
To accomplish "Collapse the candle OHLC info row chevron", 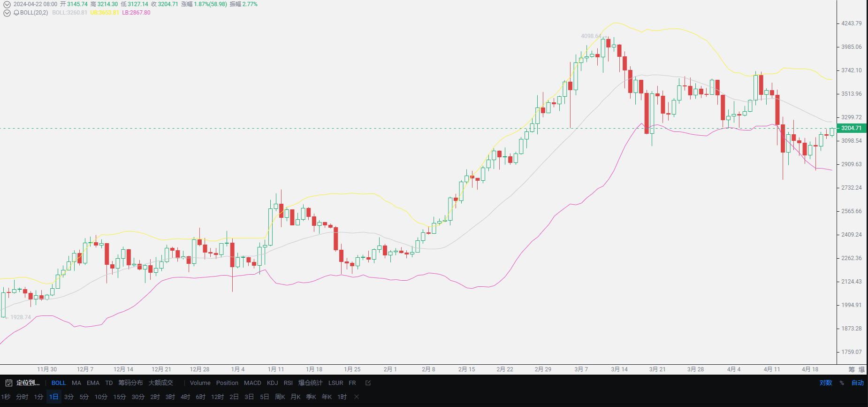I will click(x=7, y=4).
